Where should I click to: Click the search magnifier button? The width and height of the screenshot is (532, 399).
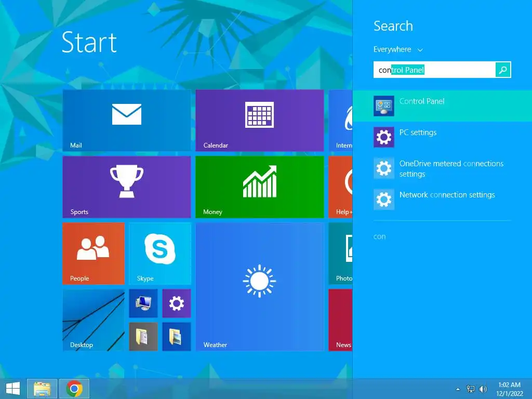coord(503,70)
